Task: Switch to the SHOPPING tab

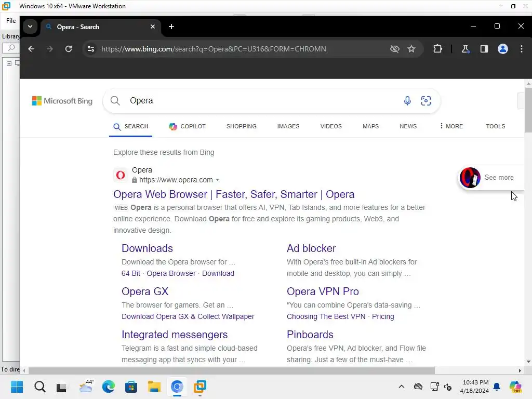Action: point(242,126)
